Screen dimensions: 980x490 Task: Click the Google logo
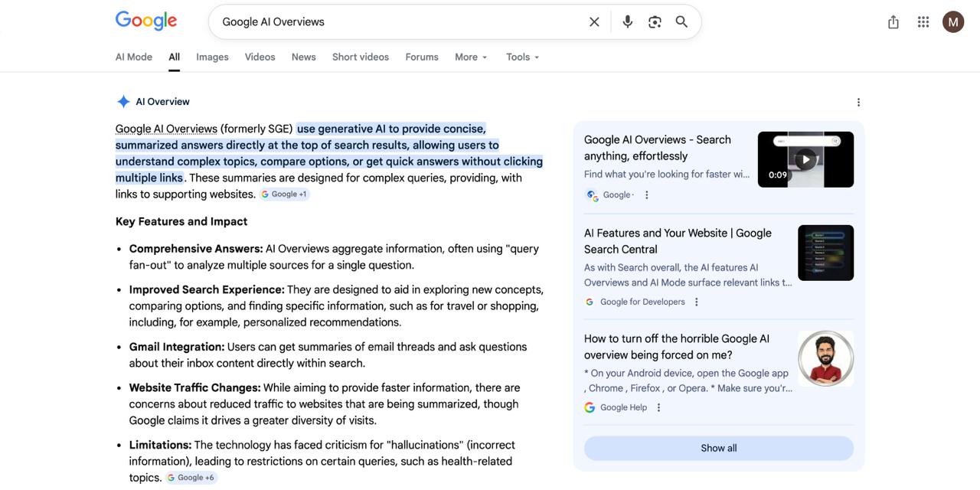146,21
